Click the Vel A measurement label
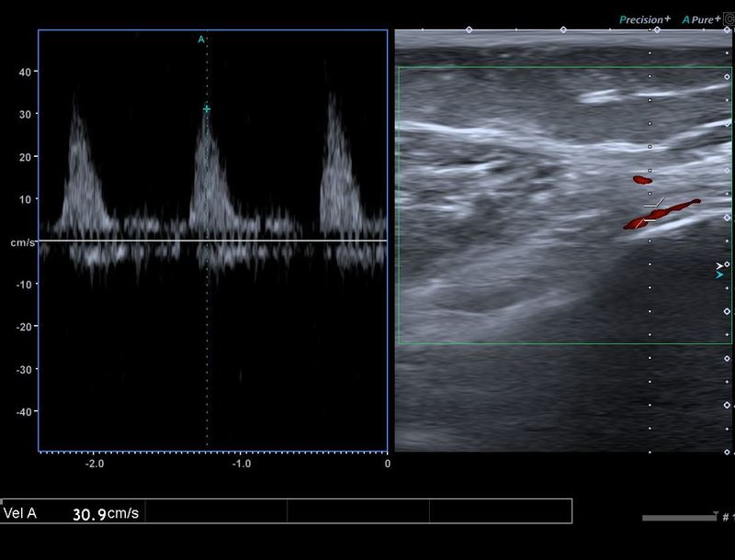Viewport: 735px width, 560px height. (20, 513)
